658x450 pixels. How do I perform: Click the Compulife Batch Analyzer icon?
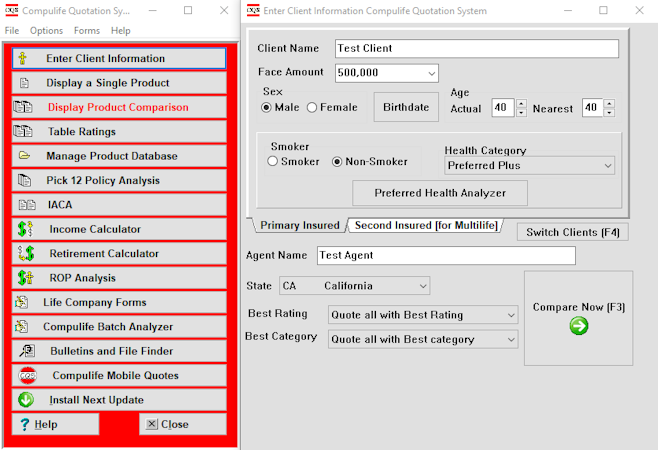click(21, 327)
